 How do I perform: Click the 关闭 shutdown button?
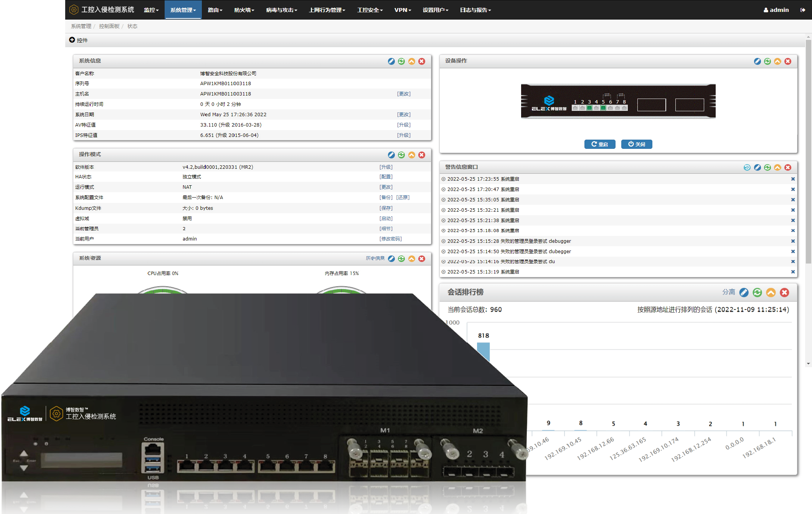[x=636, y=144]
